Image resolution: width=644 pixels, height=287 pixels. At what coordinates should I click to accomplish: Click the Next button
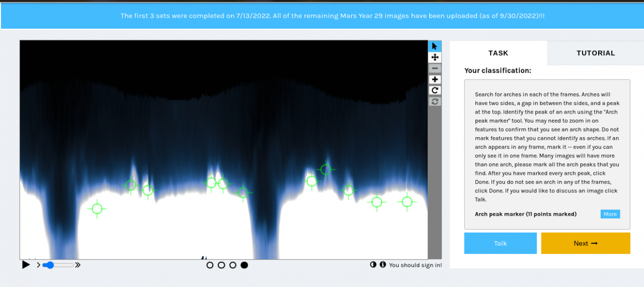[586, 243]
